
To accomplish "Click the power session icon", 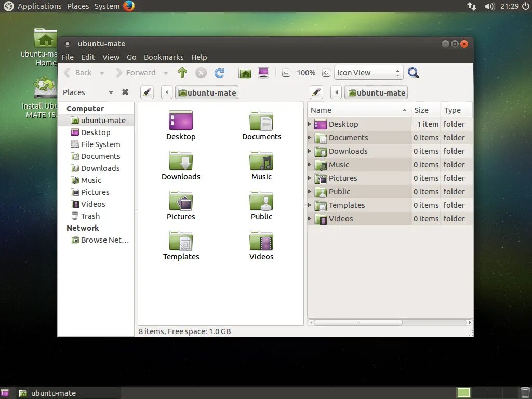I will [x=526, y=6].
